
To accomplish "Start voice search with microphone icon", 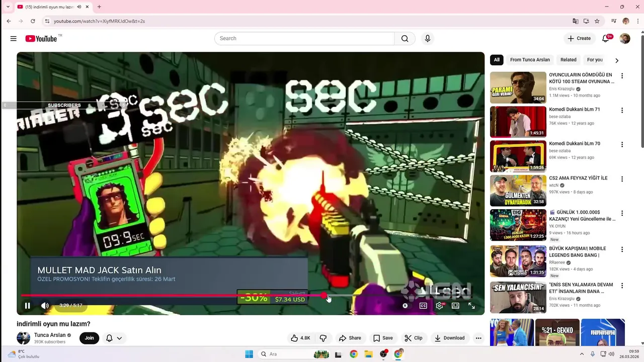I will coord(428,39).
